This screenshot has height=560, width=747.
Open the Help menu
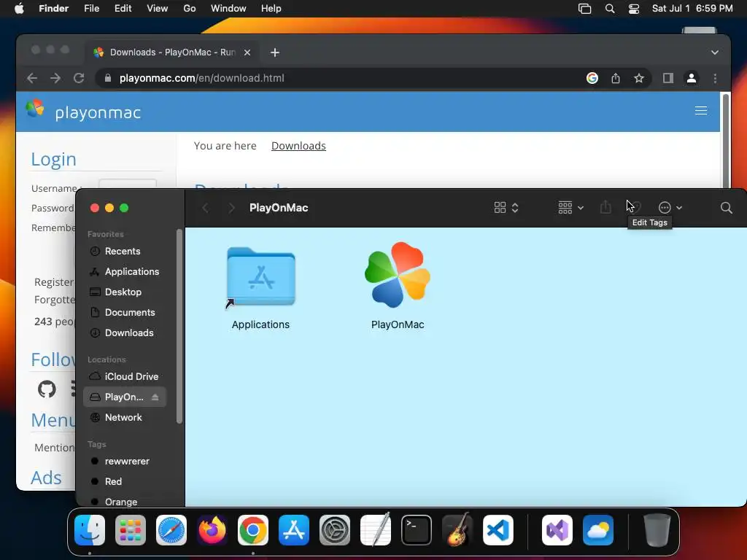click(271, 9)
